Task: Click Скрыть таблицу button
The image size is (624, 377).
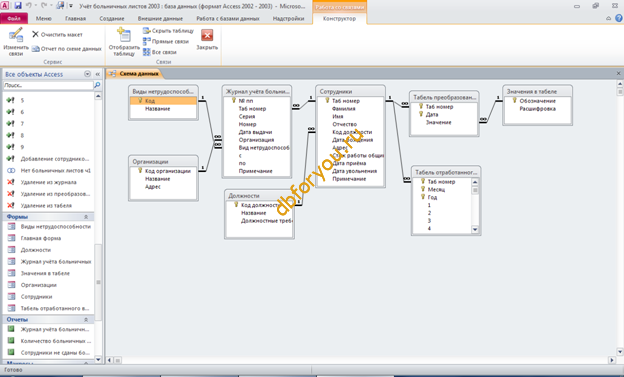Action: click(168, 31)
